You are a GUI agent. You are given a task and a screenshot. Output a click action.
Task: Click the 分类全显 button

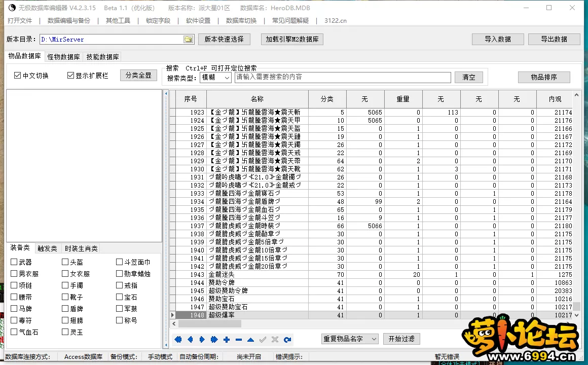point(138,75)
